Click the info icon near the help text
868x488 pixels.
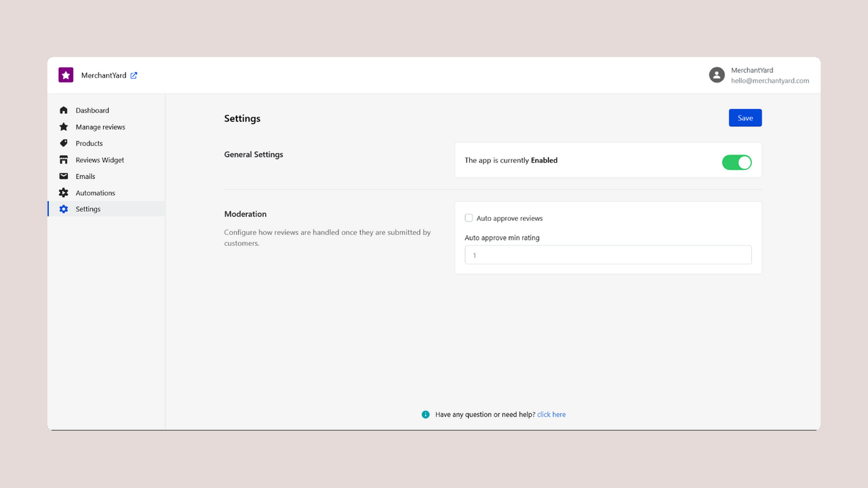coord(426,414)
